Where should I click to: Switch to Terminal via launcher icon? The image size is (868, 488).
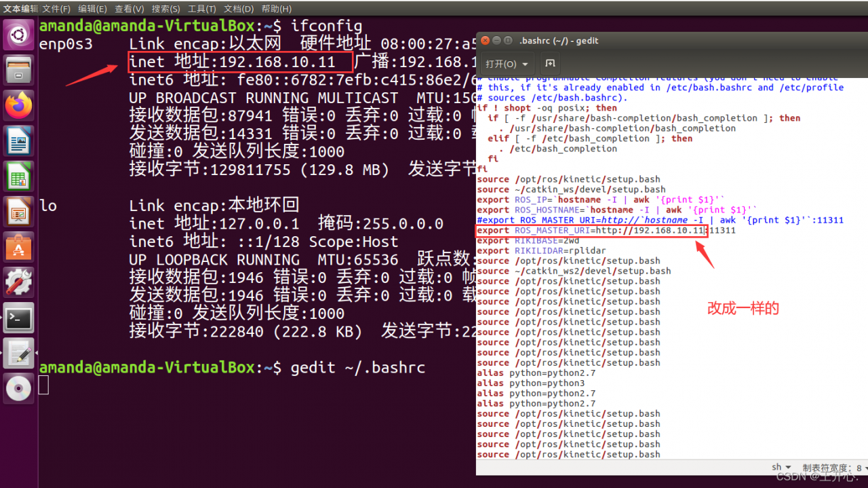point(19,319)
